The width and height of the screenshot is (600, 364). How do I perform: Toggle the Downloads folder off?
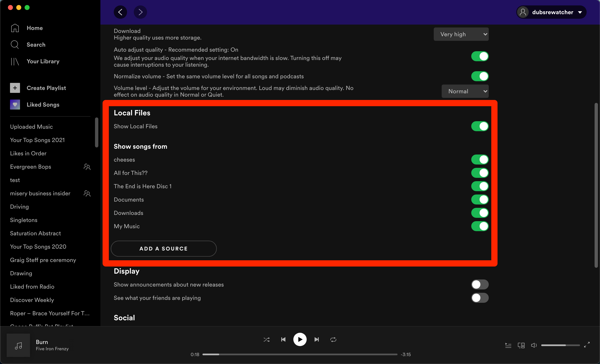479,213
